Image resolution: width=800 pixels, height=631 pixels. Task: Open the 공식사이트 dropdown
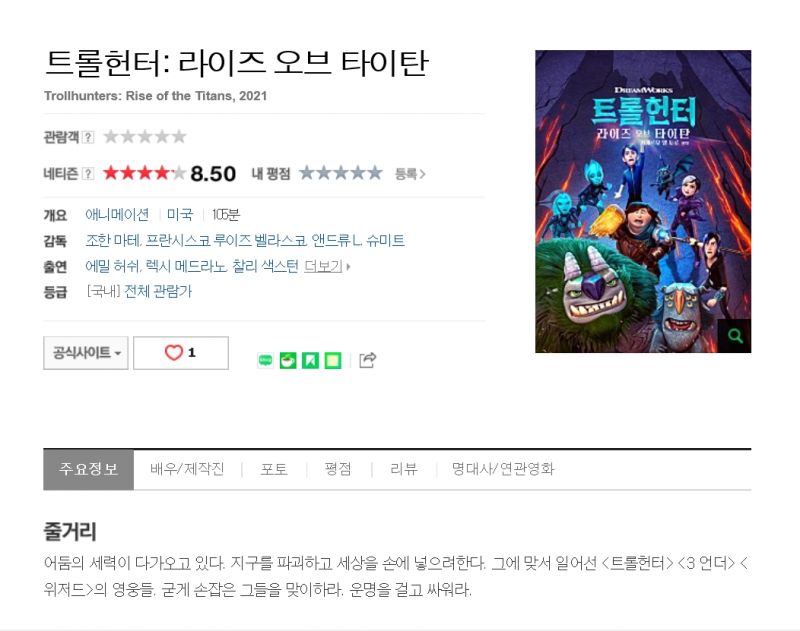[x=86, y=352]
